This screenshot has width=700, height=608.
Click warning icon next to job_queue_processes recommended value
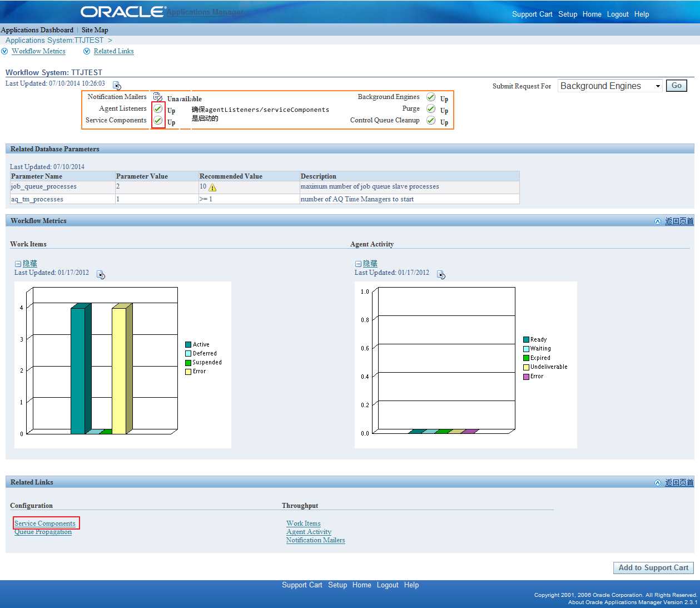tap(212, 187)
